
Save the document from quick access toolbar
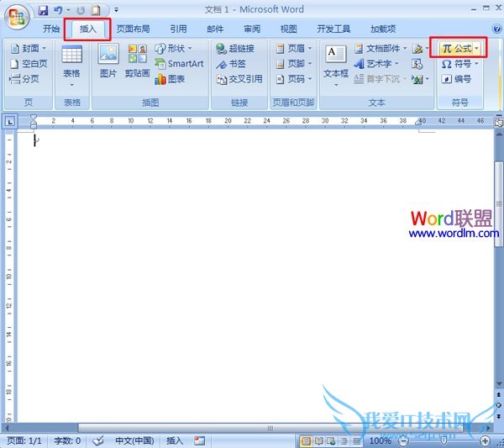[x=43, y=10]
